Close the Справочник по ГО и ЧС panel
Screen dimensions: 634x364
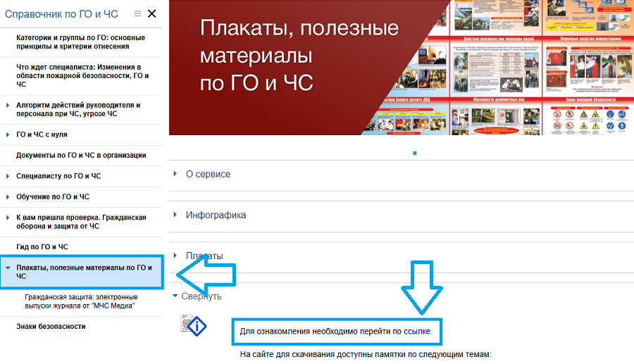coord(151,13)
